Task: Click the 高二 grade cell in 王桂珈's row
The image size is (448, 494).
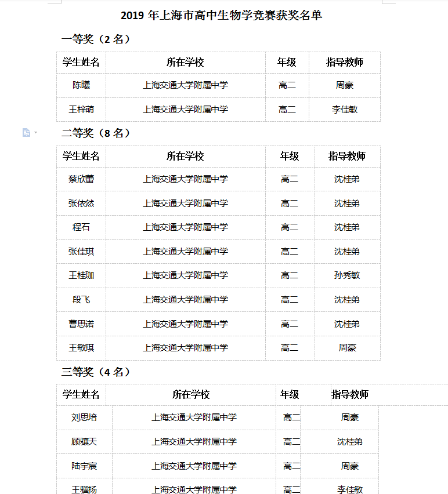Action: click(290, 275)
